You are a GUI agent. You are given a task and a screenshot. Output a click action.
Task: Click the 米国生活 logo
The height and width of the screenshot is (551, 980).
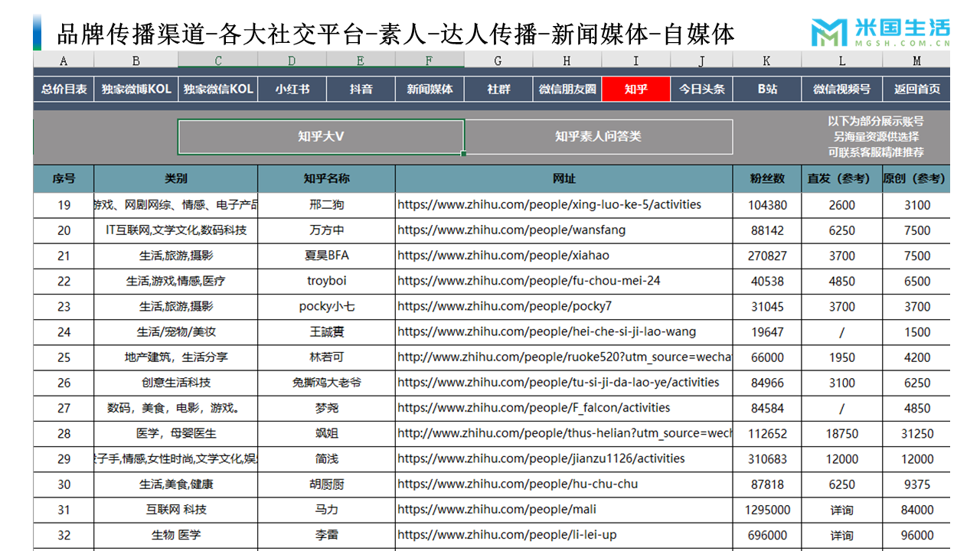tap(880, 32)
